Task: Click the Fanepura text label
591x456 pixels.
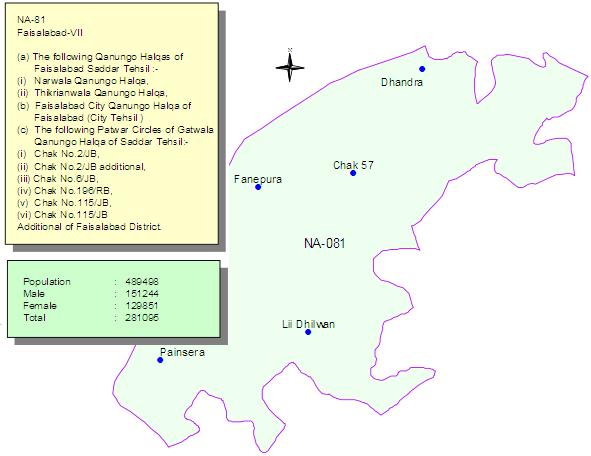Action: click(x=258, y=179)
